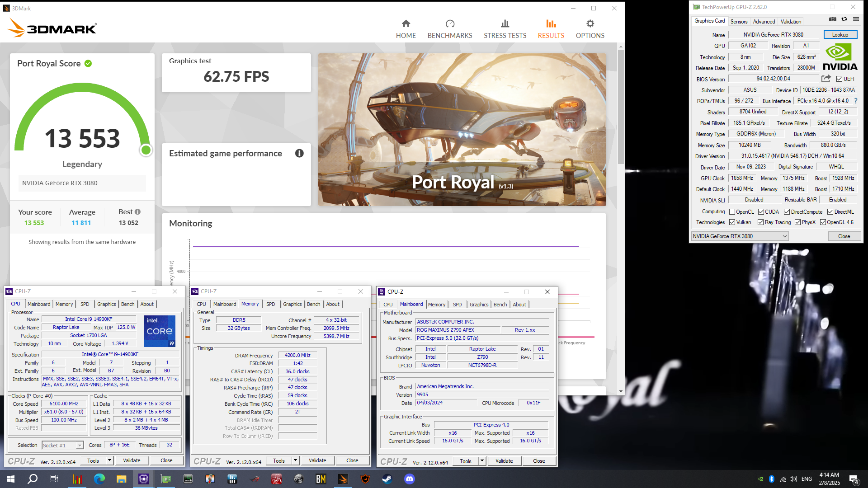Open the 3DMark Results section
The image size is (868, 488).
point(551,29)
